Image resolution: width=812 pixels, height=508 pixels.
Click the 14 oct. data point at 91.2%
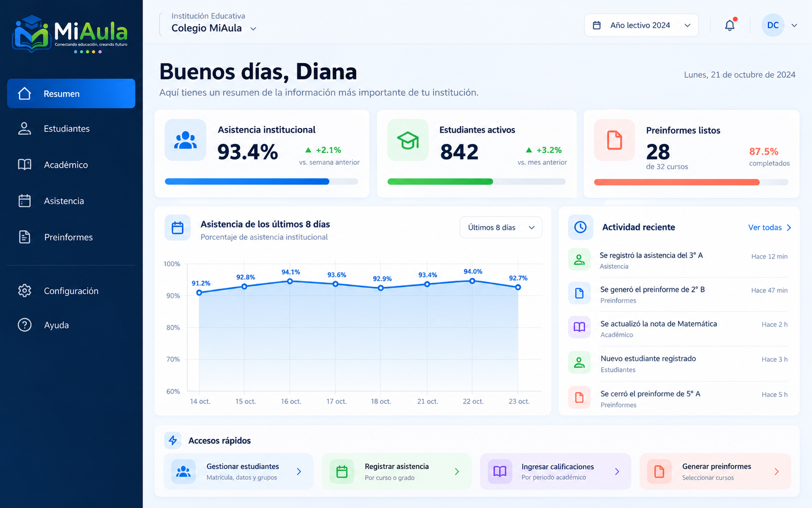click(x=199, y=292)
